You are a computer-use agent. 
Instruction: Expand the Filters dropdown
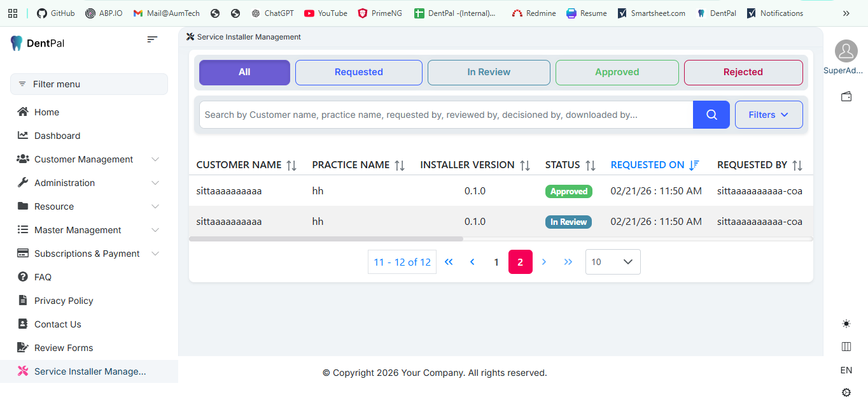pyautogui.click(x=768, y=115)
